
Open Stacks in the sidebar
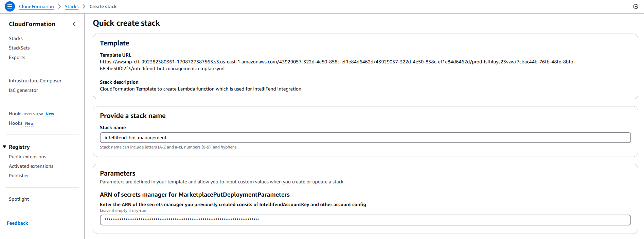pos(16,38)
